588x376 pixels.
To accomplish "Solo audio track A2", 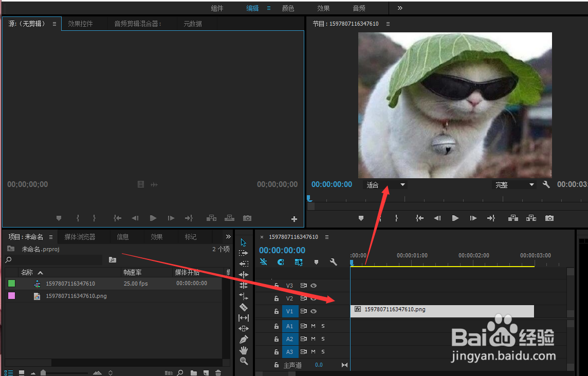I will tap(323, 339).
